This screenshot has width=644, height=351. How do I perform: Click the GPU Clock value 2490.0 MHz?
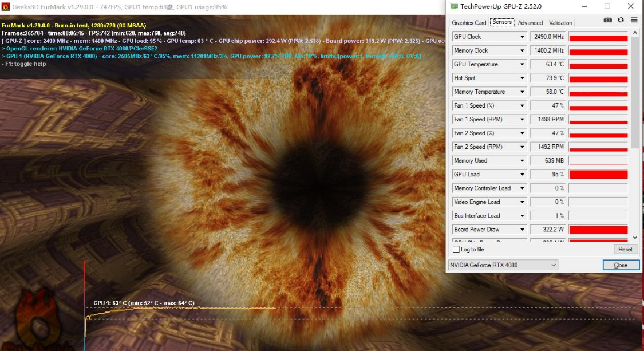[x=548, y=37]
